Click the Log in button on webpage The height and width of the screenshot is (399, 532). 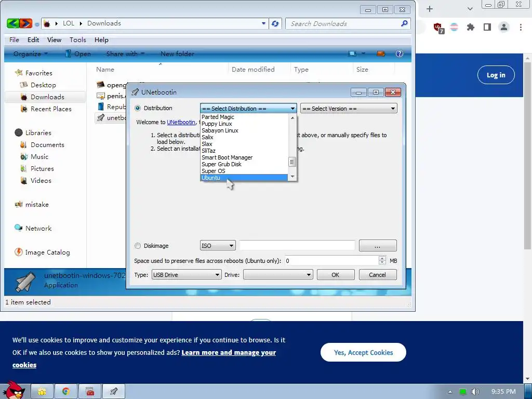tap(496, 75)
